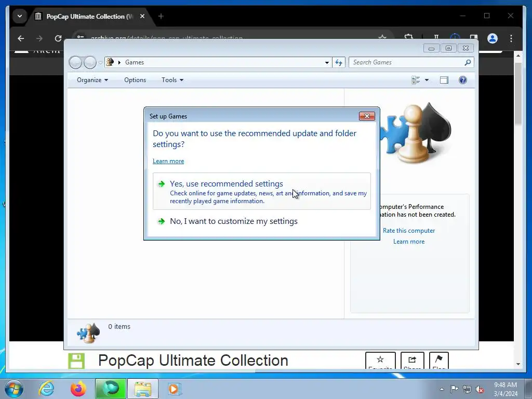The image size is (532, 399).
Task: Click the change view icon in Games toolbar
Action: (416, 80)
